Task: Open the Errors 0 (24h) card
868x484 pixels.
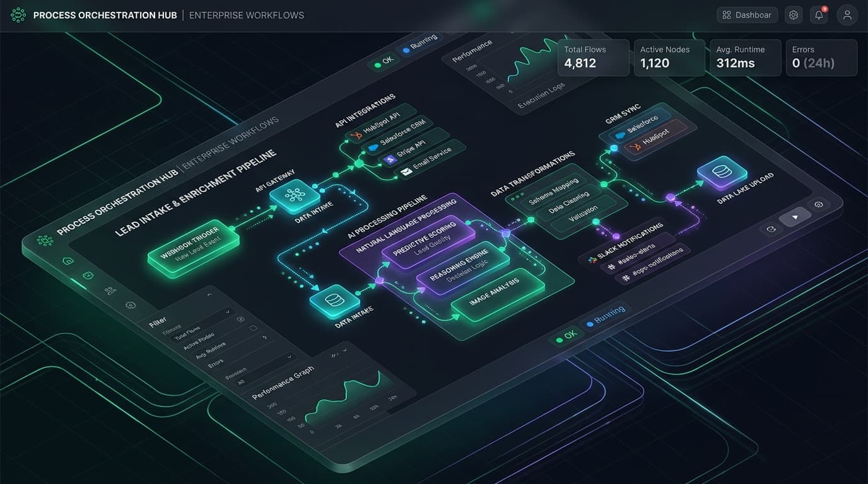Action: pyautogui.click(x=821, y=57)
